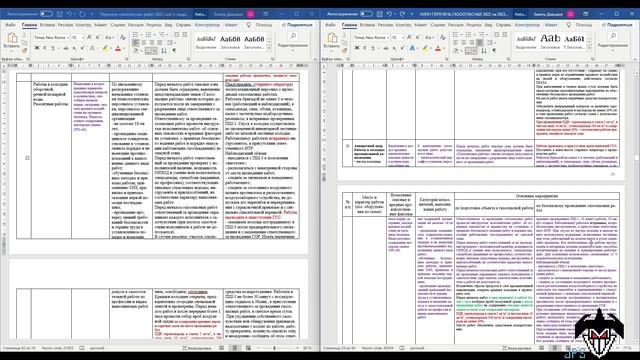Click vertical scrollbar of right window
Viewport: 640px width, 360px height.
637,204
